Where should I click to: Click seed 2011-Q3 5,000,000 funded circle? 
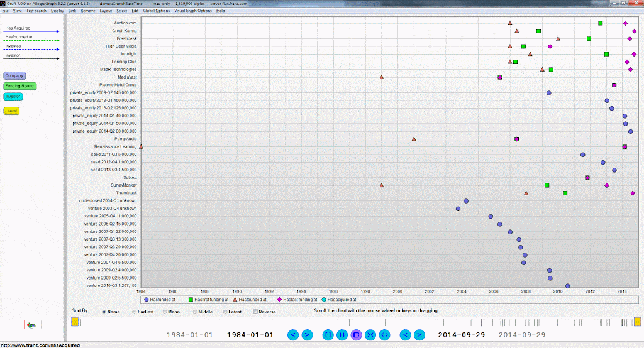click(x=582, y=155)
